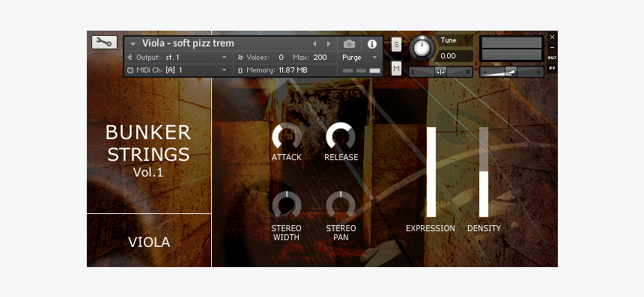
Task: Close the instrument with the X button
Action: pyautogui.click(x=552, y=37)
